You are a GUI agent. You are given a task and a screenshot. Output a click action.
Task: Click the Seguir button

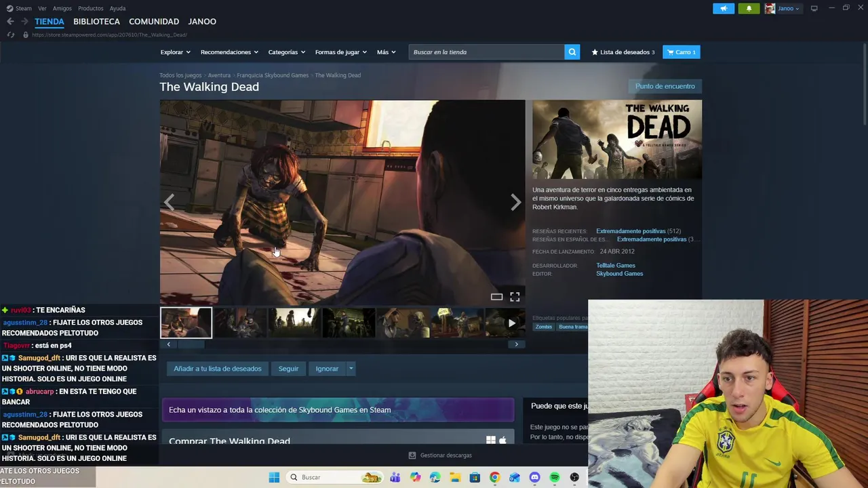tap(288, 369)
